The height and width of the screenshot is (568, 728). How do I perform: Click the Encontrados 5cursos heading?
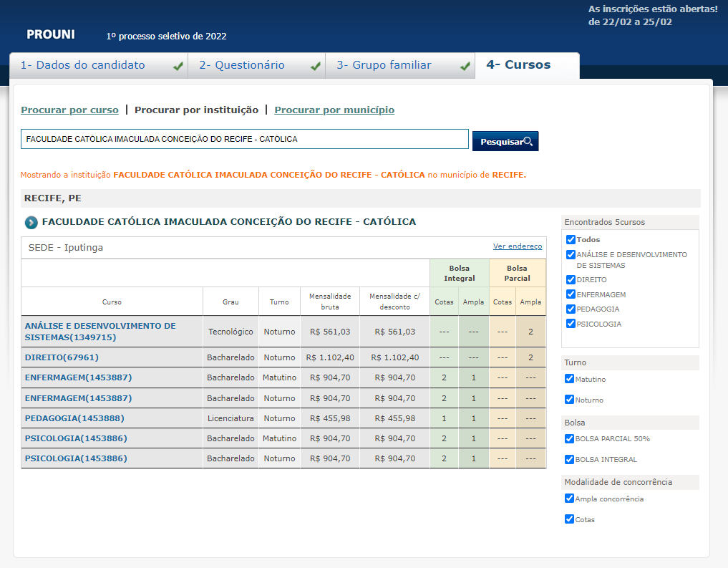tap(604, 222)
